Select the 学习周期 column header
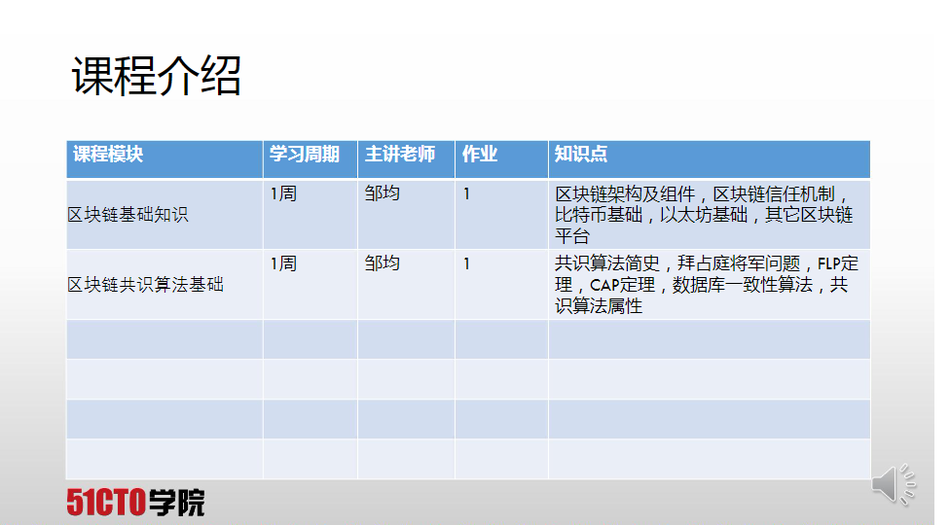 [x=304, y=155]
